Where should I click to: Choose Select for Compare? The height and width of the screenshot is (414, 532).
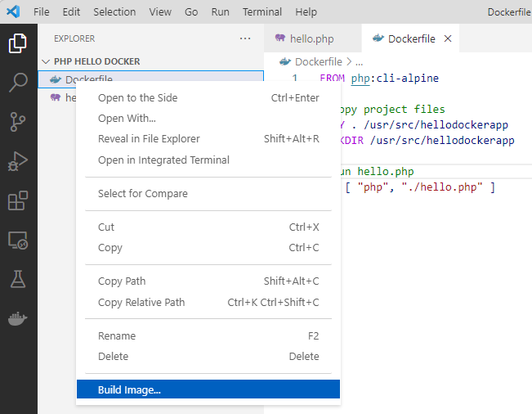208,194
